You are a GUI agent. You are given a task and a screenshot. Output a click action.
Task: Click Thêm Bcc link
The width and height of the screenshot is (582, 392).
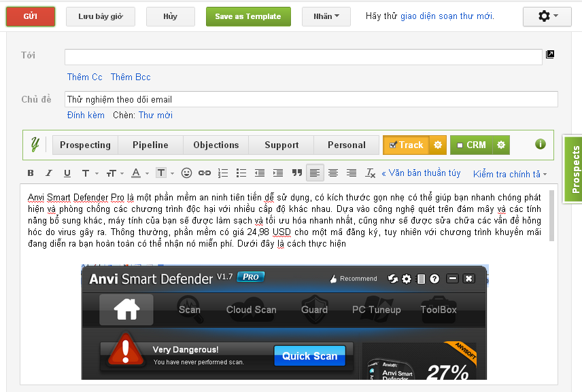coord(131,77)
